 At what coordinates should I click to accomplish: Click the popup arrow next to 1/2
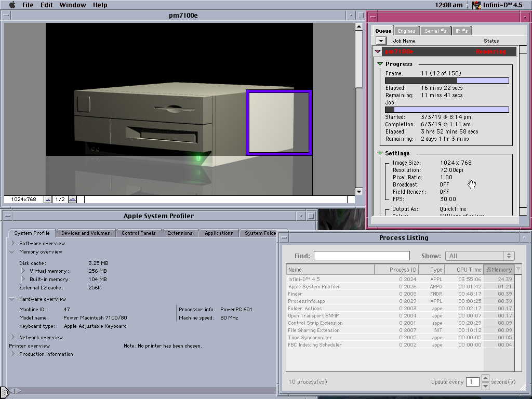[x=72, y=199]
